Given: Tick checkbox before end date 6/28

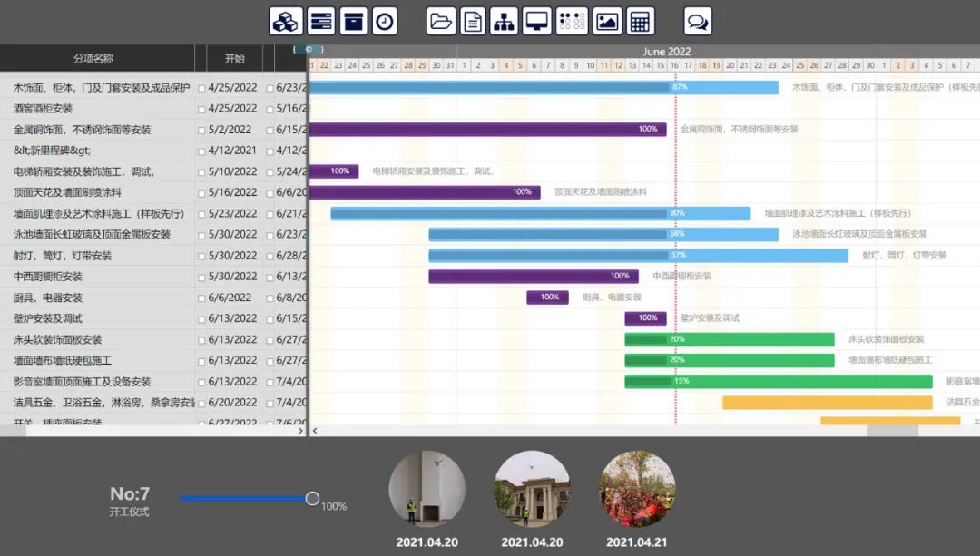Looking at the screenshot, I should point(270,256).
